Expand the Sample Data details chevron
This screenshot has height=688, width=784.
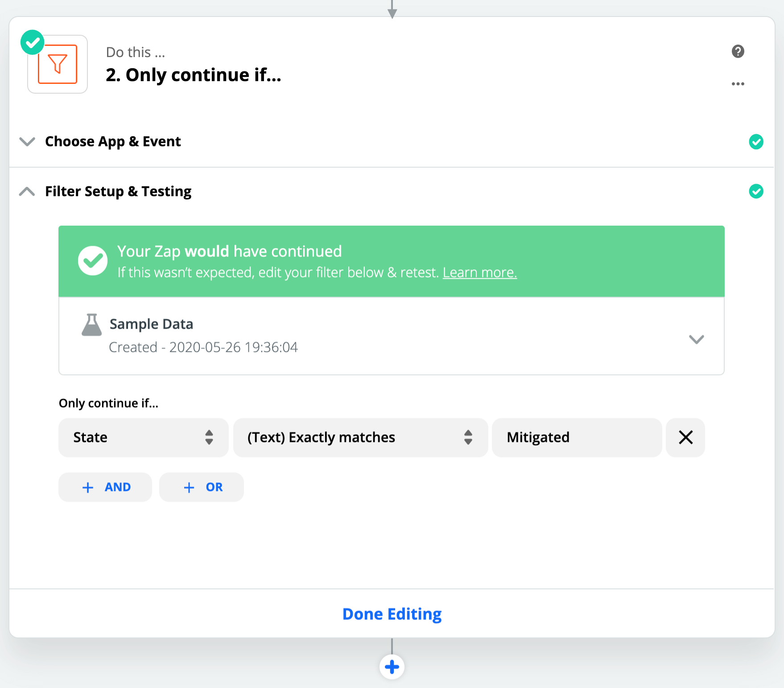click(x=696, y=339)
